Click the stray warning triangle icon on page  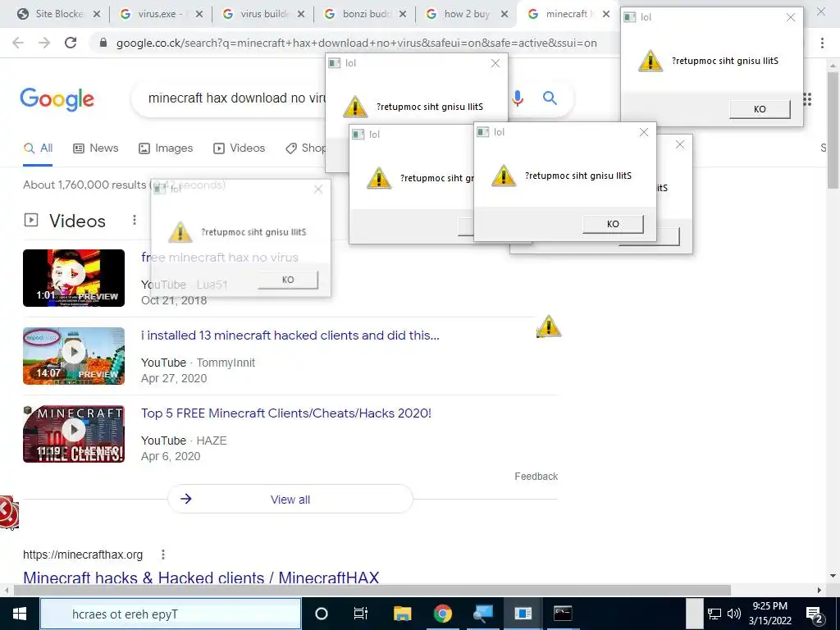(x=549, y=326)
